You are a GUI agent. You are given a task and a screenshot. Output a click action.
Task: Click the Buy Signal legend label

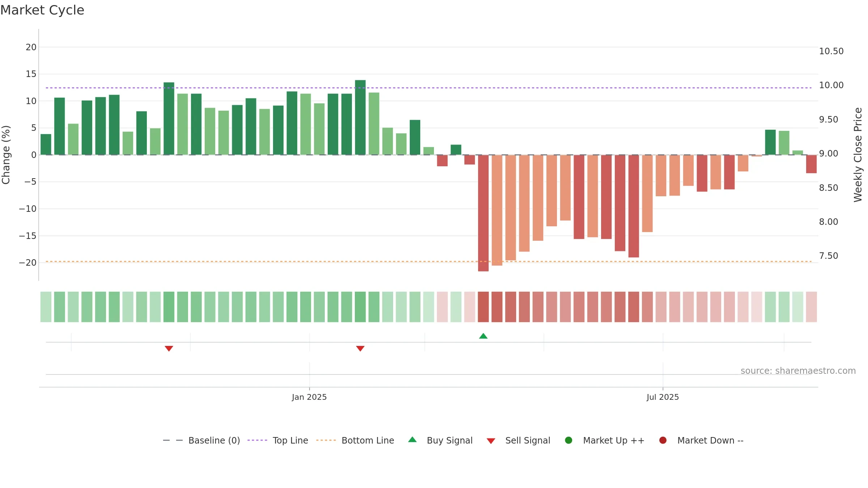click(x=450, y=440)
